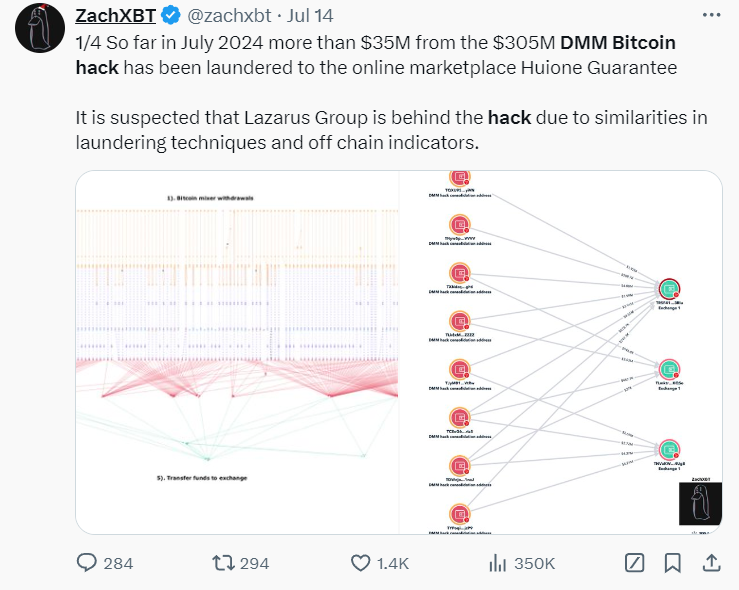Click the 294 repost count

[255, 563]
